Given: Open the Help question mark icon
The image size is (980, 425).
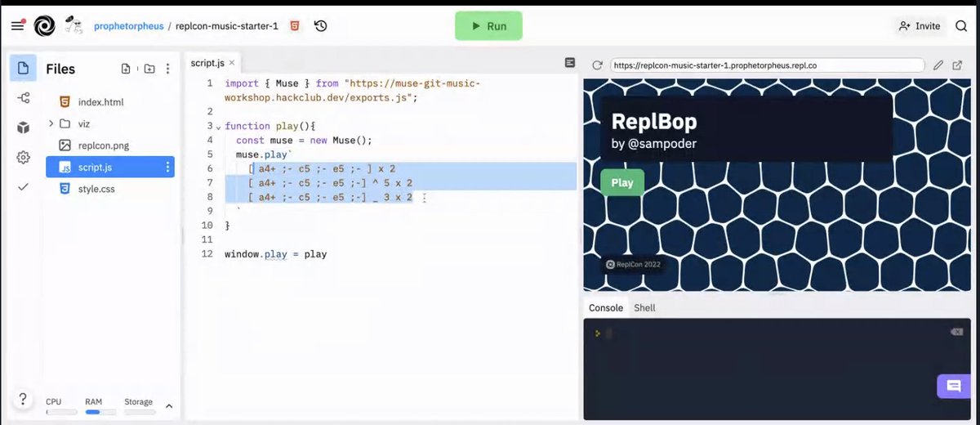Looking at the screenshot, I should click(23, 400).
